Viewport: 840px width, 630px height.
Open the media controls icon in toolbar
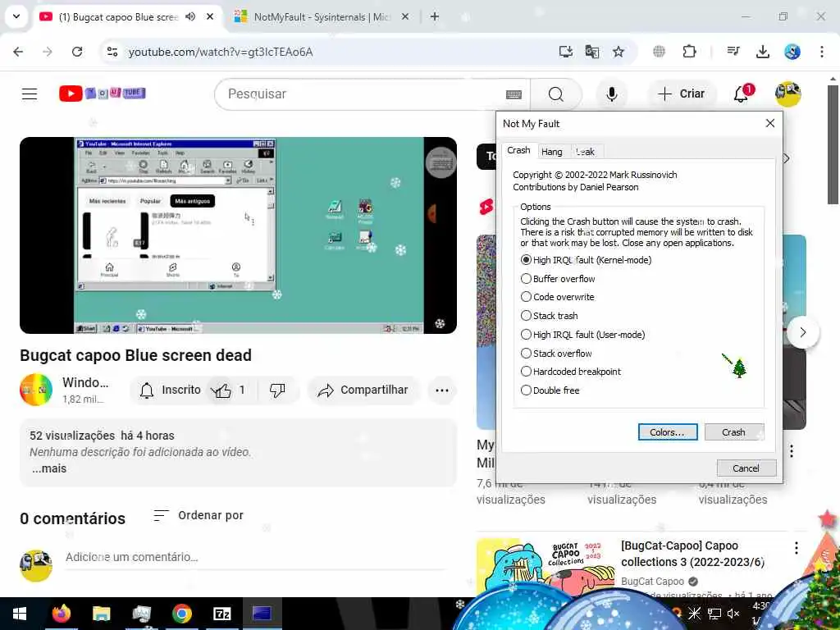(x=733, y=52)
